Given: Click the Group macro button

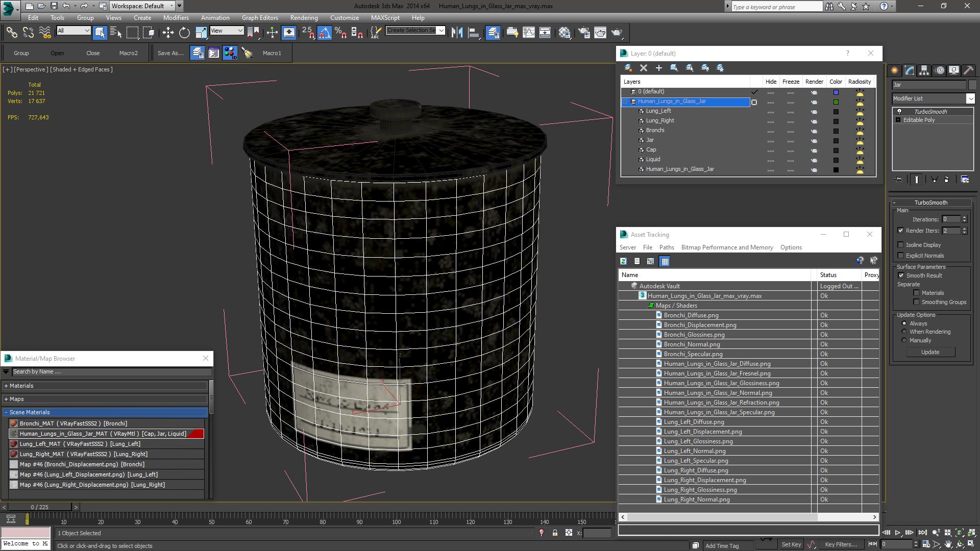Looking at the screenshot, I should (21, 53).
